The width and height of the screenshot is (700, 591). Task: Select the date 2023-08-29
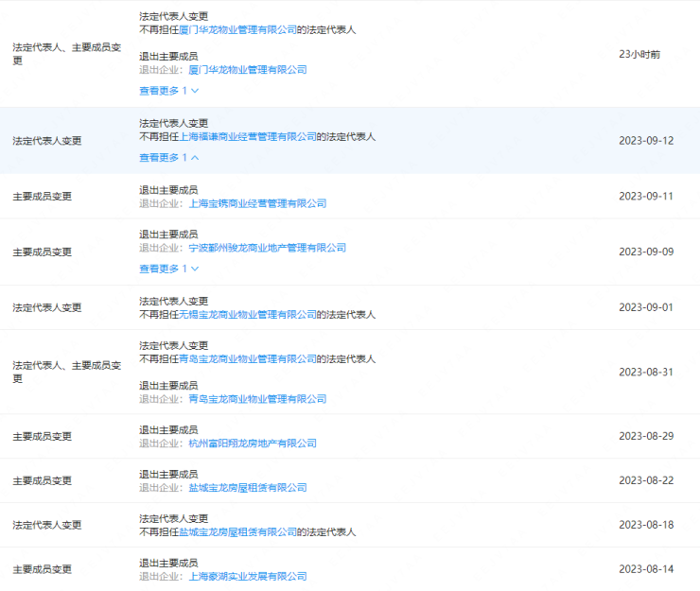[x=646, y=436]
